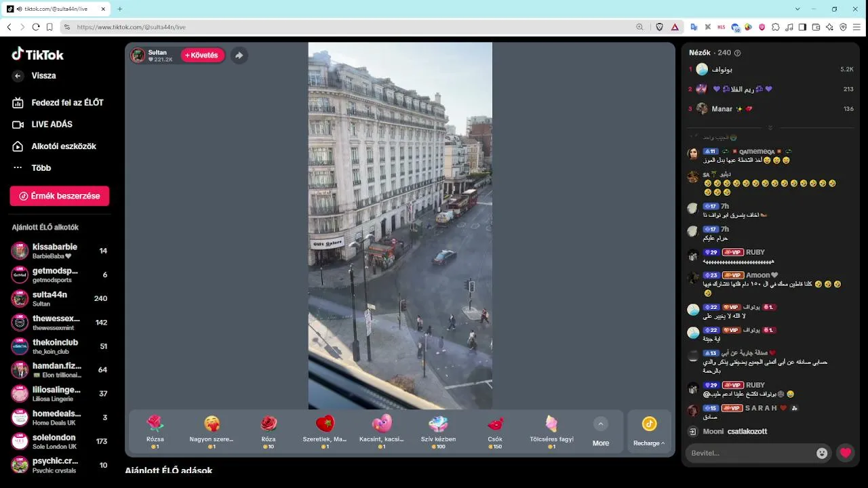Open homedeals... live channel
868x488 pixels.
[x=60, y=417]
